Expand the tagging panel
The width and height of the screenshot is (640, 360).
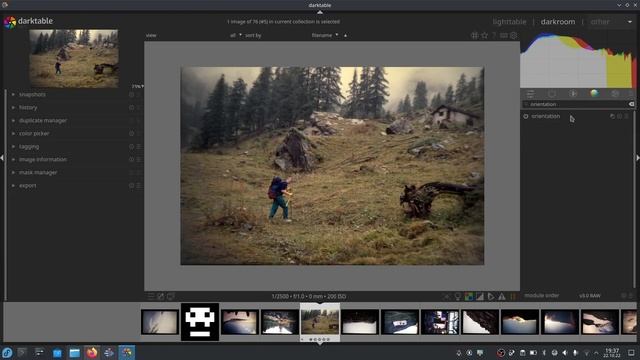click(x=29, y=147)
